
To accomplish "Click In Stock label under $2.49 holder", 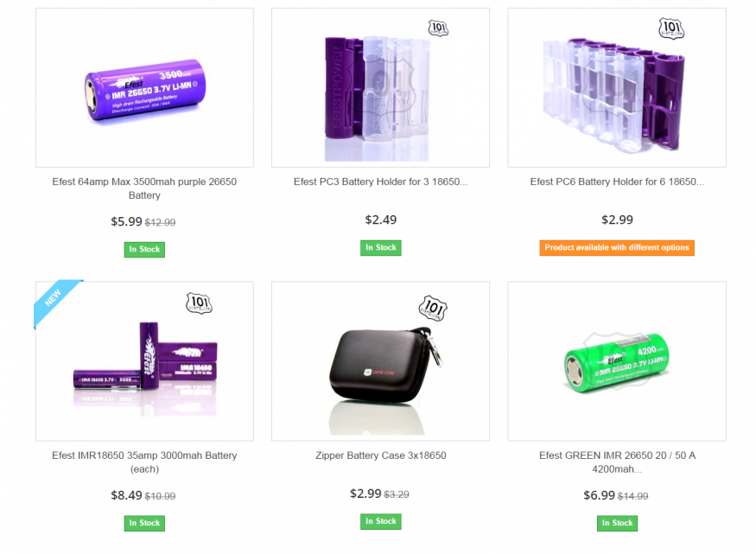I will pyautogui.click(x=380, y=247).
